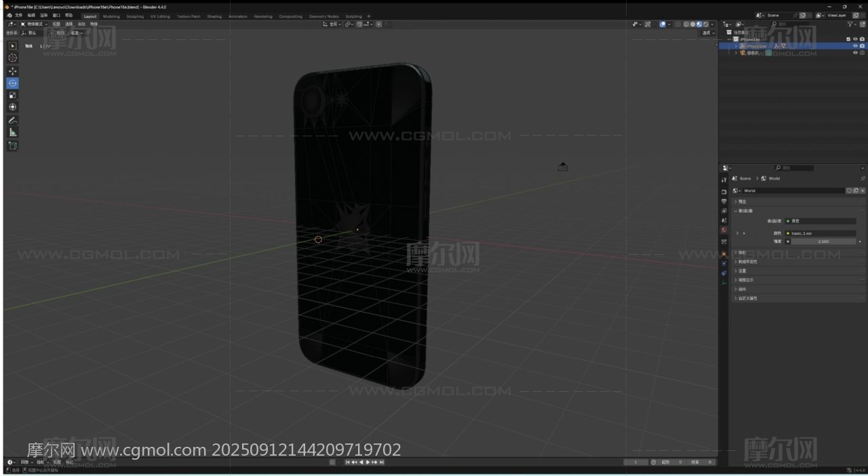This screenshot has height=476, width=868.
Task: Switch to material preview shading
Action: point(699,24)
